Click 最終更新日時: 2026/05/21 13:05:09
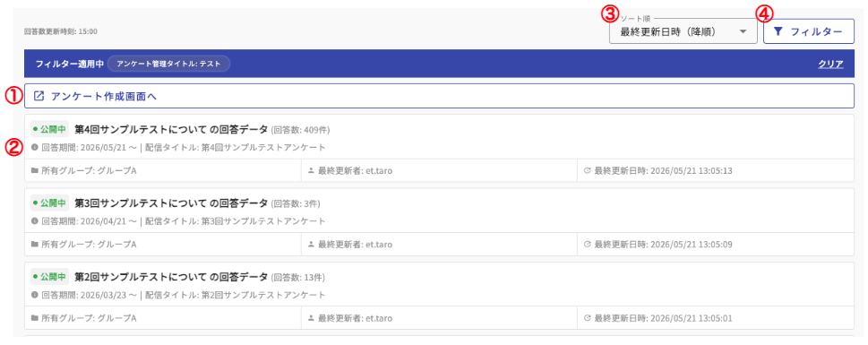Viewport: 868px width, 345px height. [663, 245]
